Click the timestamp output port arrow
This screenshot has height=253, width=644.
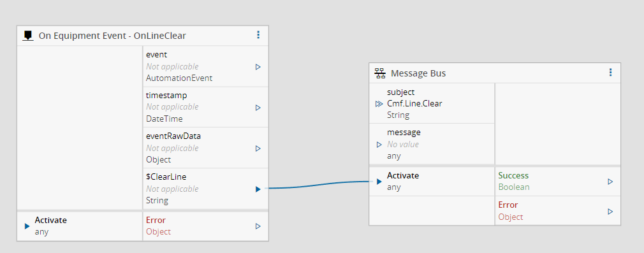pos(258,108)
